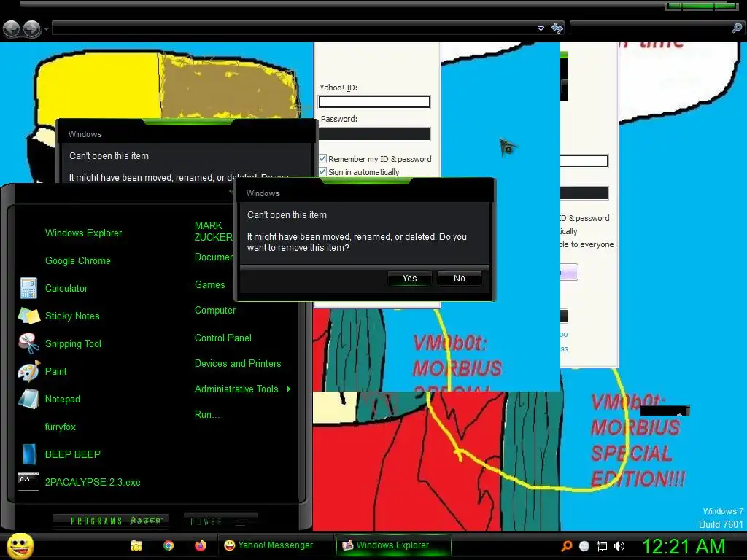
Task: Switch to Yahoo! Messenger taskbar button
Action: click(276, 545)
